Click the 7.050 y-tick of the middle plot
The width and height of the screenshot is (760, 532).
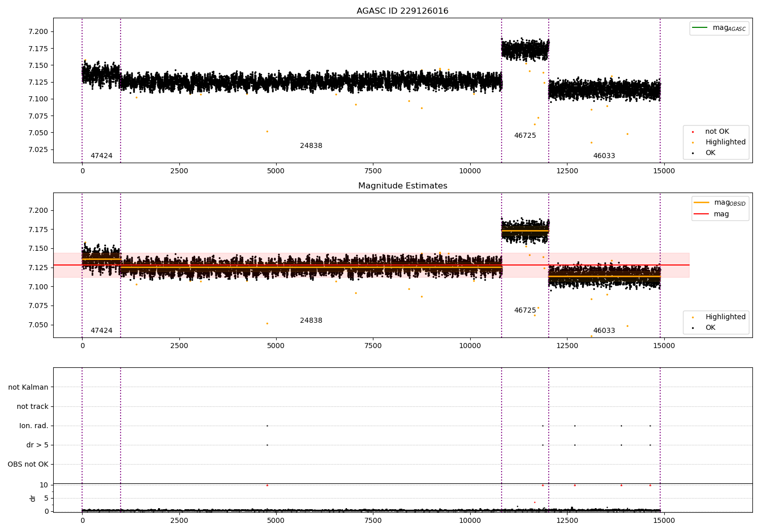(39, 325)
